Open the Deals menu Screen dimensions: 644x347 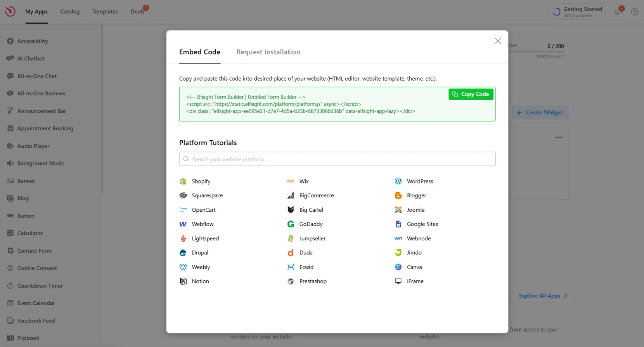pyautogui.click(x=137, y=12)
